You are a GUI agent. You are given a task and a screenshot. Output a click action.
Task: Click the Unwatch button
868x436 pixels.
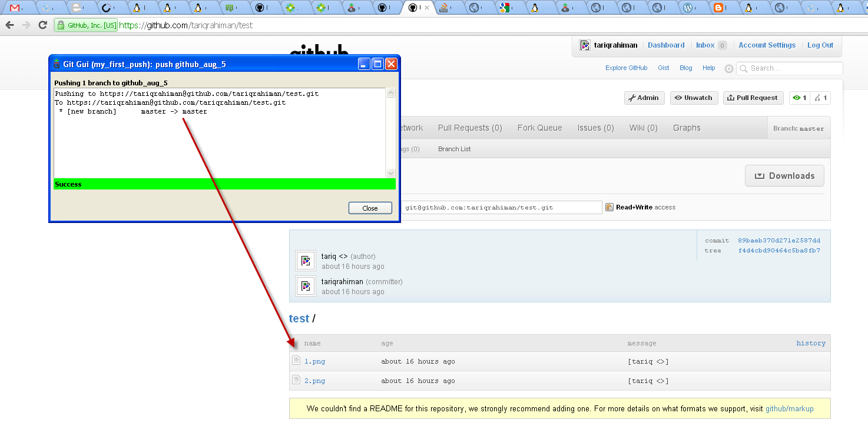pos(694,98)
